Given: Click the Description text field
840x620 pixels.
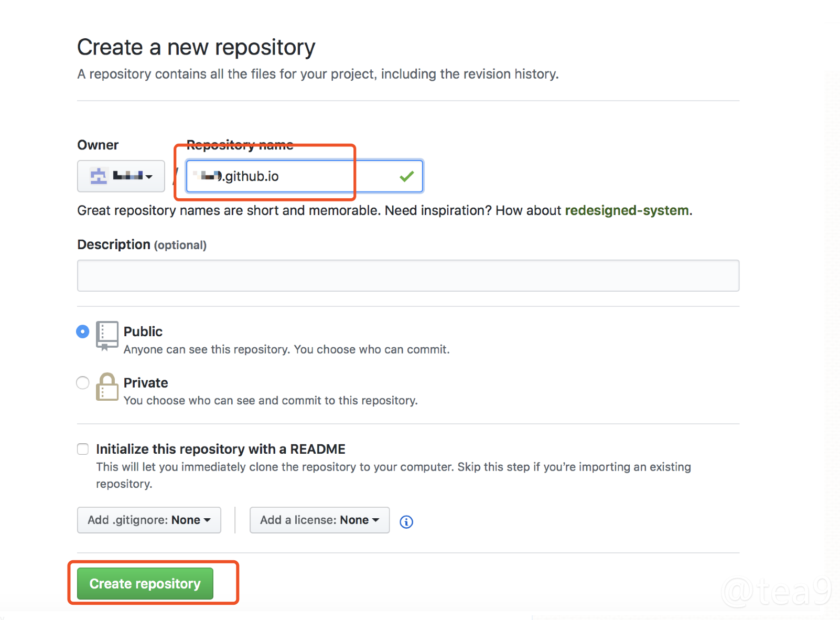Looking at the screenshot, I should point(408,275).
